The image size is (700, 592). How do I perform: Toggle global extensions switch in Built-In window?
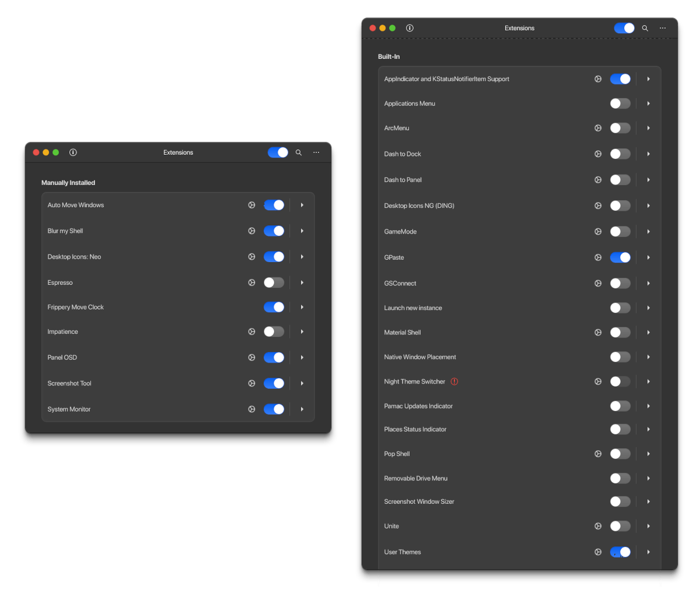624,28
